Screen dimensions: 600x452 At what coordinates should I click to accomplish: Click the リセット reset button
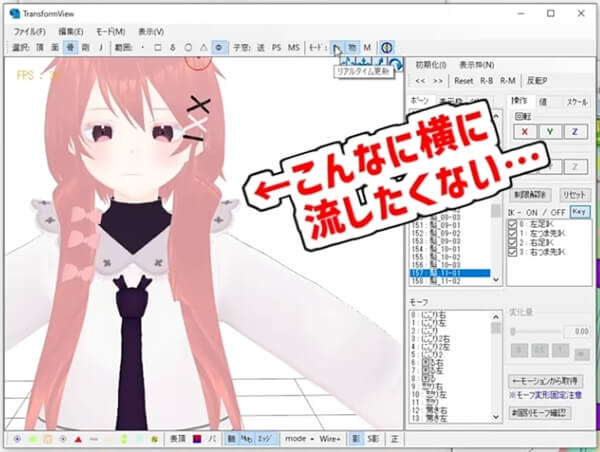[573, 194]
